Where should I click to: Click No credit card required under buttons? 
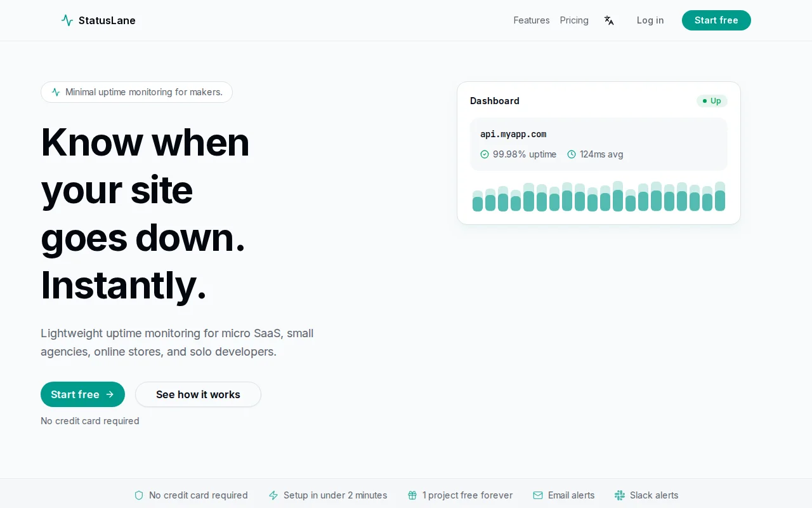[90, 421]
